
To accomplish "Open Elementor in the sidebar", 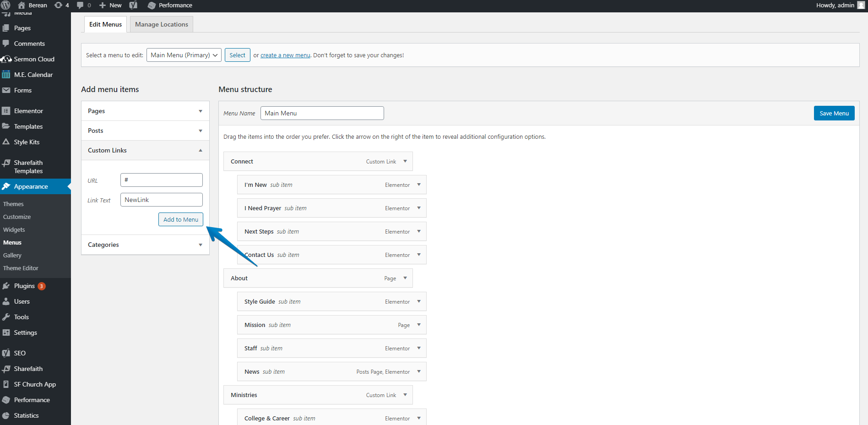I will point(28,111).
